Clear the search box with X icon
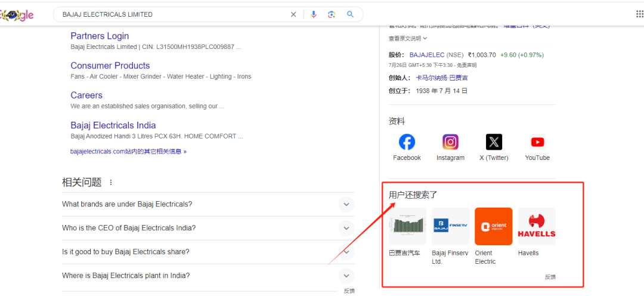 (293, 14)
